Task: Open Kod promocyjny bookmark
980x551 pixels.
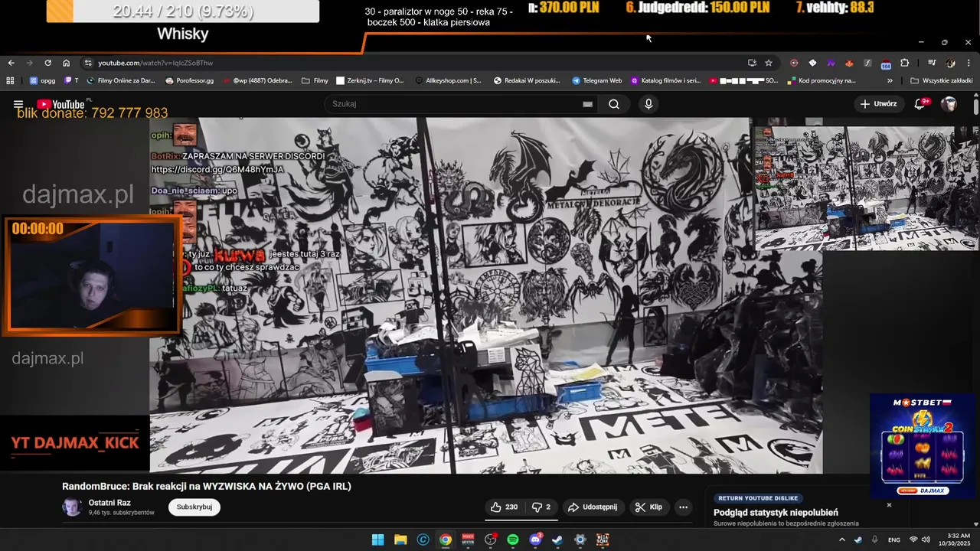Action: coord(820,80)
